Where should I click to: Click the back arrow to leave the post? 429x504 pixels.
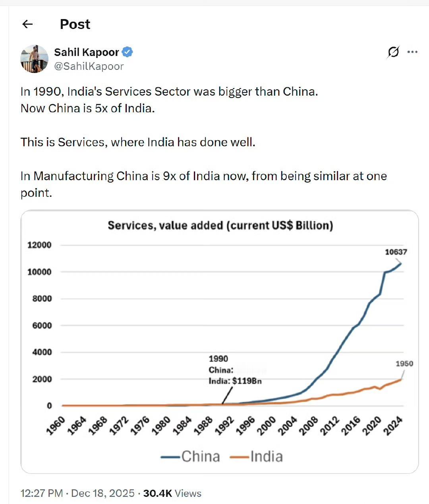click(27, 24)
